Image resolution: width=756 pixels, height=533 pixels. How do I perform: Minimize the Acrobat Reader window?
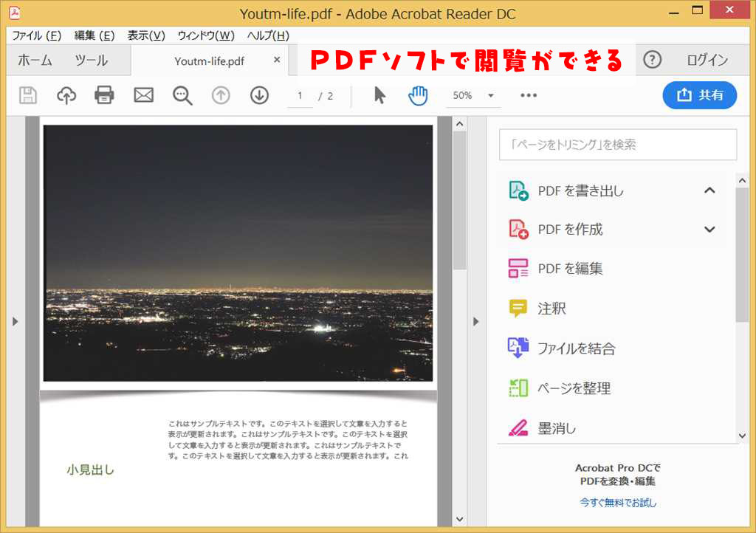coord(674,13)
